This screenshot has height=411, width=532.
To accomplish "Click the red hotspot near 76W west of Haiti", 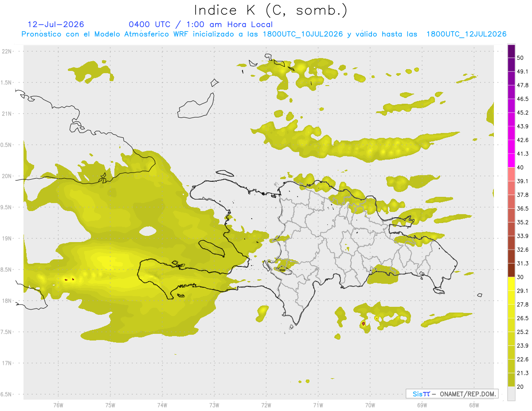I will pyautogui.click(x=66, y=279).
